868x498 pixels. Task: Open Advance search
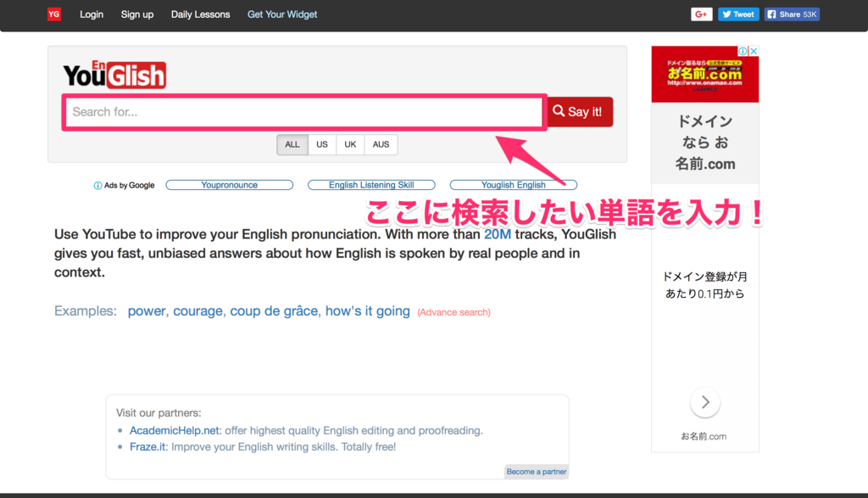tap(454, 312)
